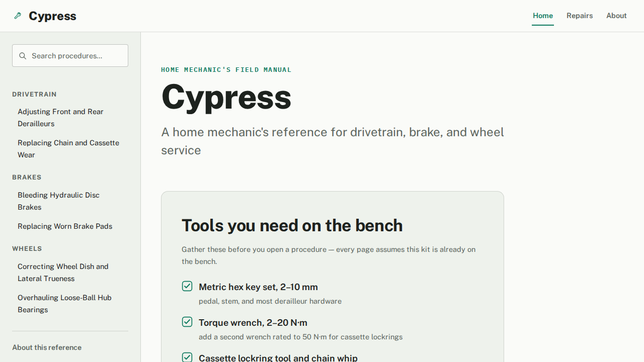Image resolution: width=644 pixels, height=362 pixels.
Task: Click the Torque wrench, 2–20 N·m text
Action: 253,323
